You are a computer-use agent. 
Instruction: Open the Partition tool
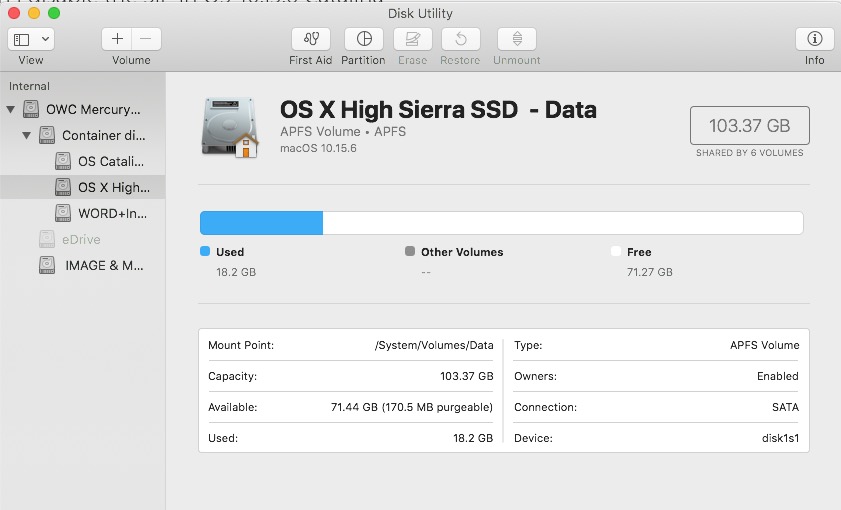(364, 39)
